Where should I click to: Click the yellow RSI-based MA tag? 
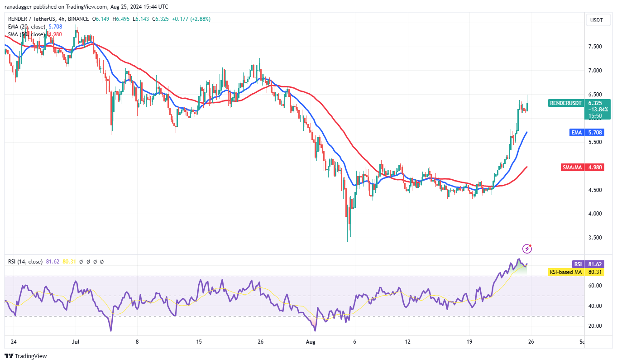coord(566,272)
